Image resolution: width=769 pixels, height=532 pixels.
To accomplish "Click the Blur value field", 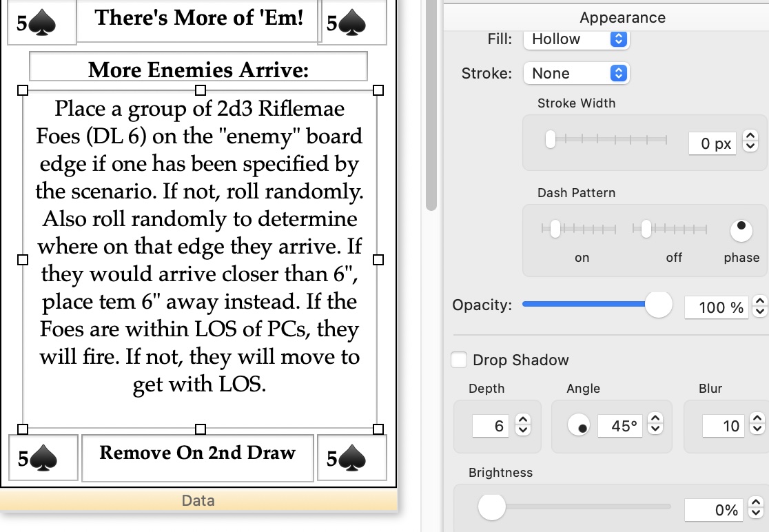I will pos(723,426).
